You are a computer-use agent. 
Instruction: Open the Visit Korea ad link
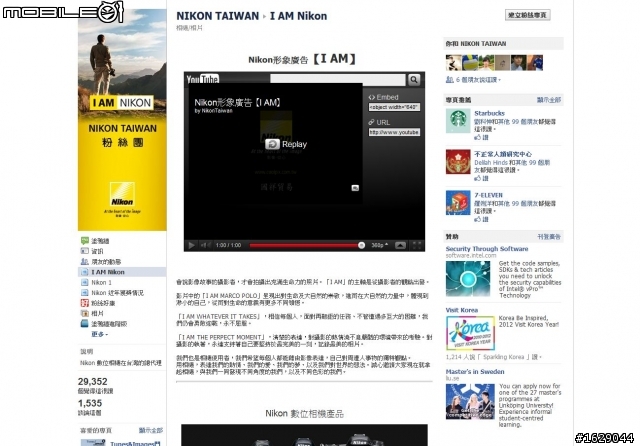(462, 310)
